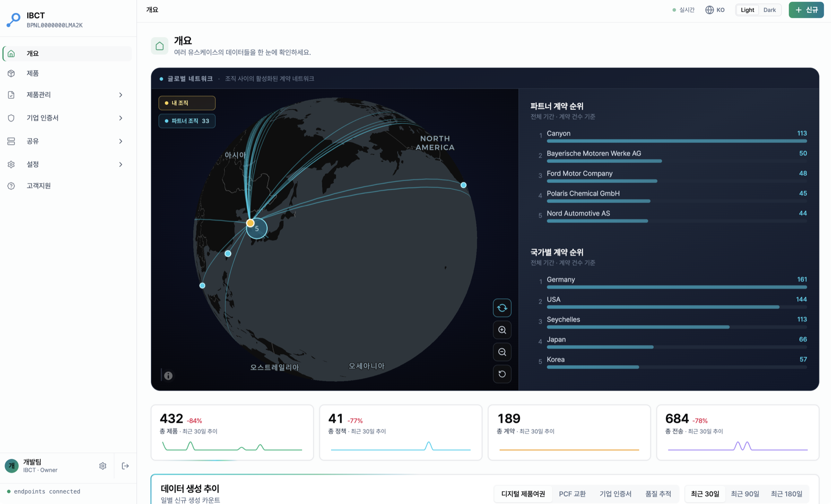Toggle the 실시간 live indicator

click(x=683, y=10)
